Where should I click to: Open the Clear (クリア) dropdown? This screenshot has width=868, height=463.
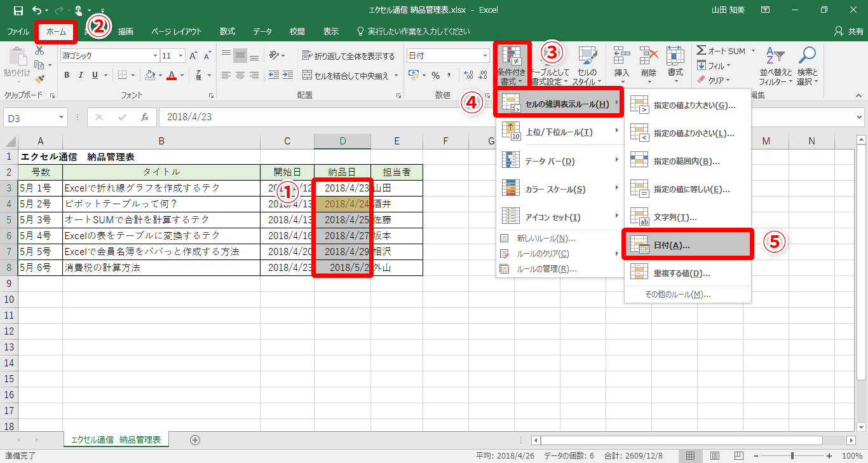(714, 80)
